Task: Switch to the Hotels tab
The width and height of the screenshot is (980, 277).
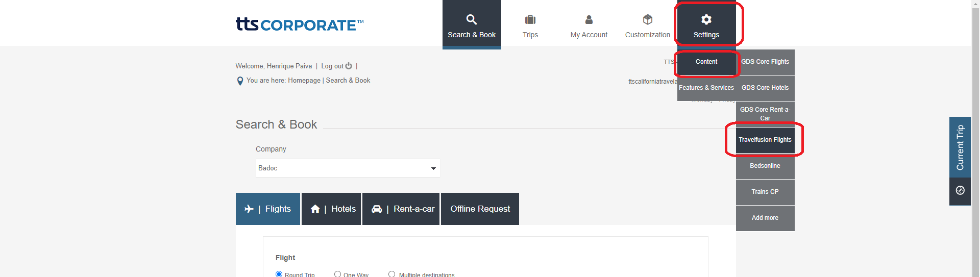Action: point(331,209)
